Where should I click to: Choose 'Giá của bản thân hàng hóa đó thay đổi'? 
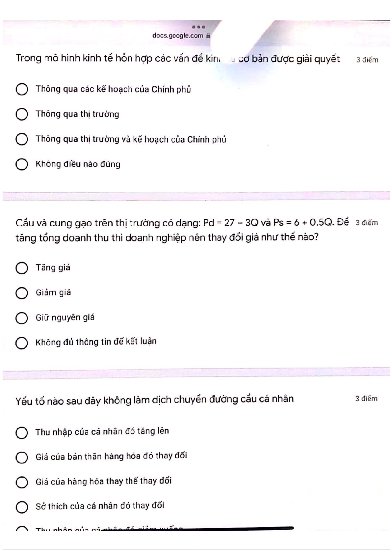click(x=22, y=457)
